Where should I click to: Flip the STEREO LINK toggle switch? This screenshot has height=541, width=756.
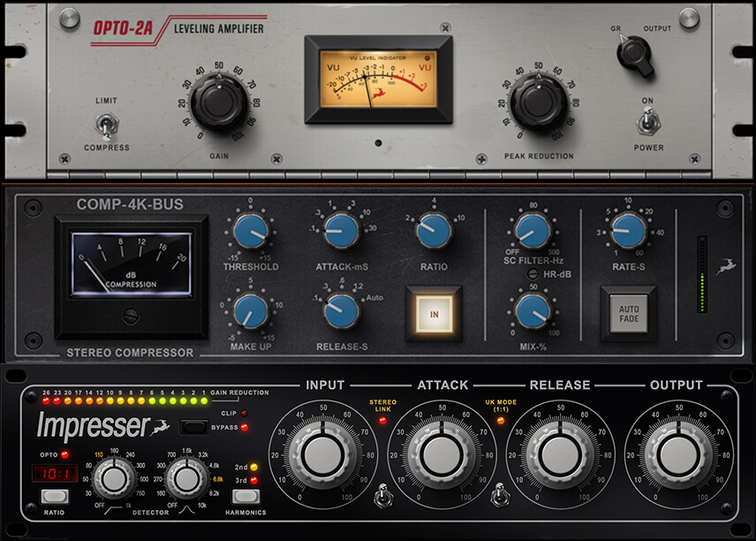tap(382, 496)
